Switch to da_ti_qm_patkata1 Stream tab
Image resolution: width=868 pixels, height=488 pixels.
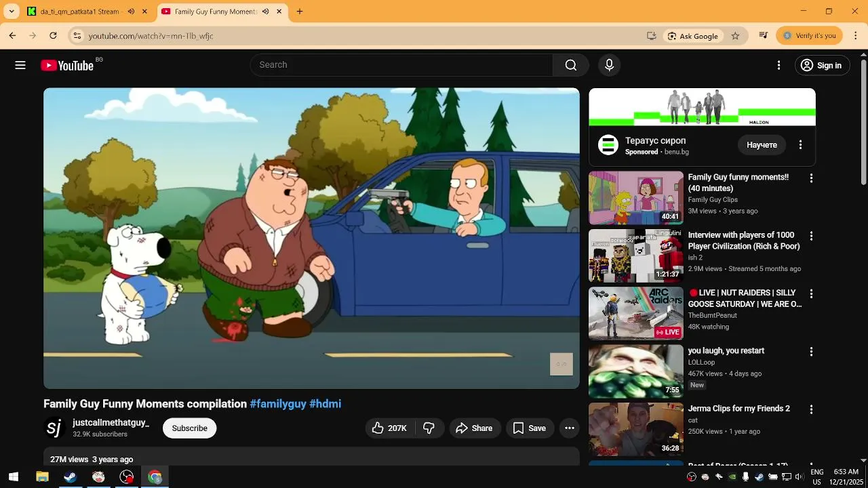(79, 12)
